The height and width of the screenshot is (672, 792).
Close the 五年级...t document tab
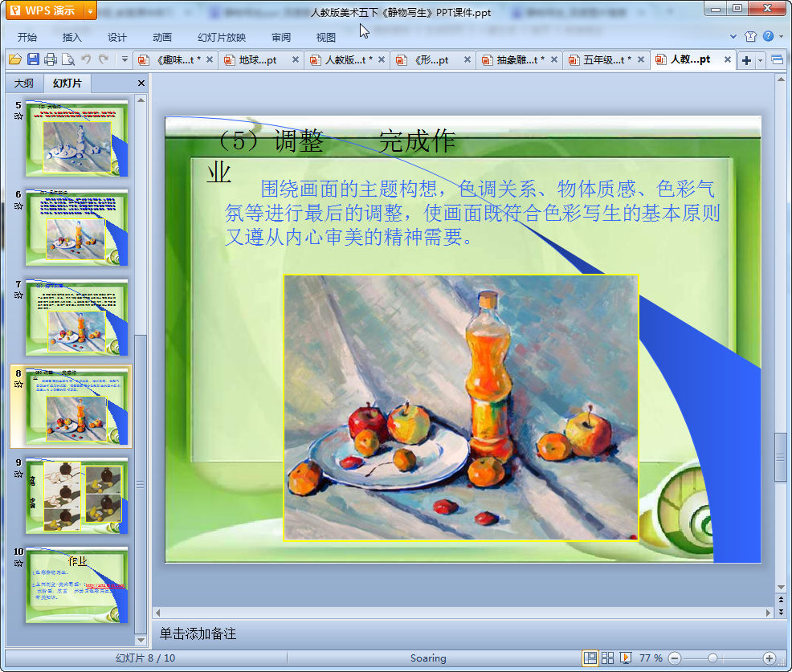tap(641, 59)
